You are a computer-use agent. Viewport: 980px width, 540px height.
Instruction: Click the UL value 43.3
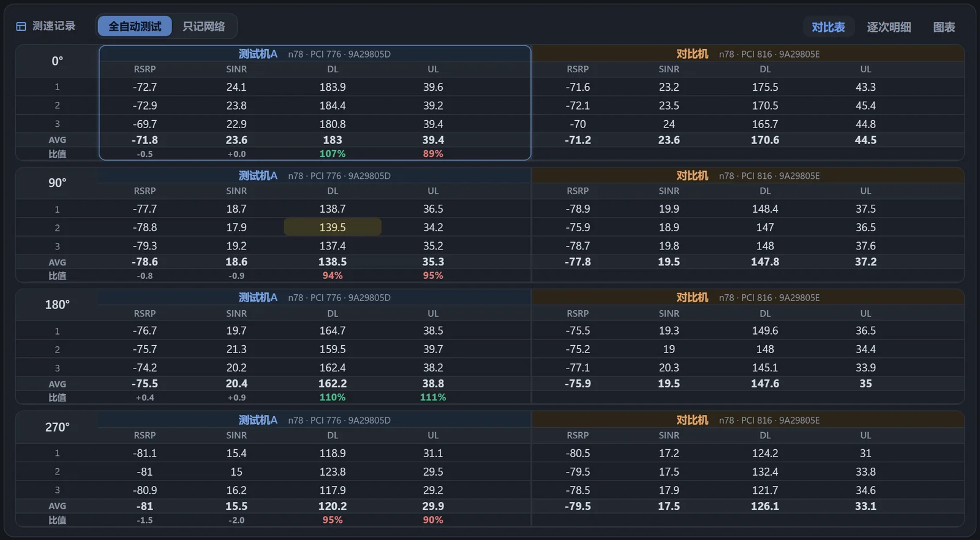tap(865, 87)
